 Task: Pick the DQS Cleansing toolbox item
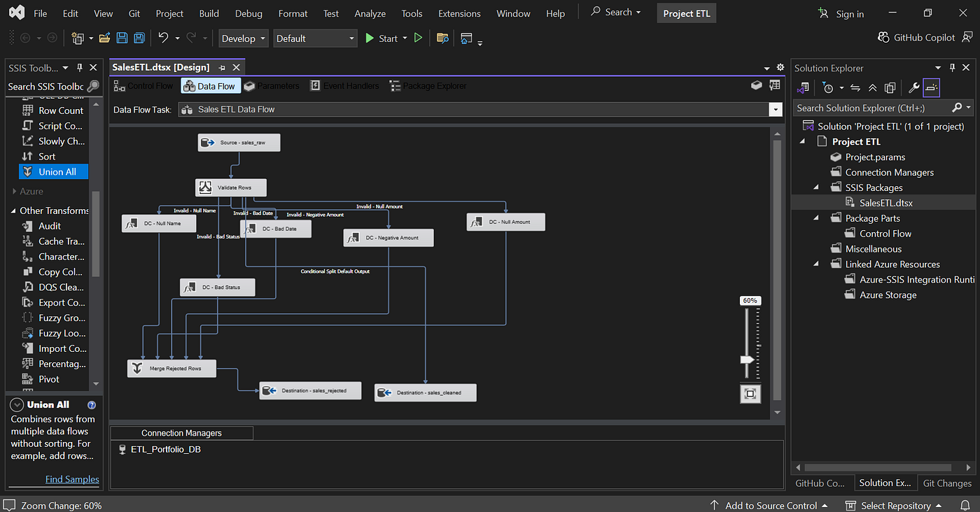[52, 287]
